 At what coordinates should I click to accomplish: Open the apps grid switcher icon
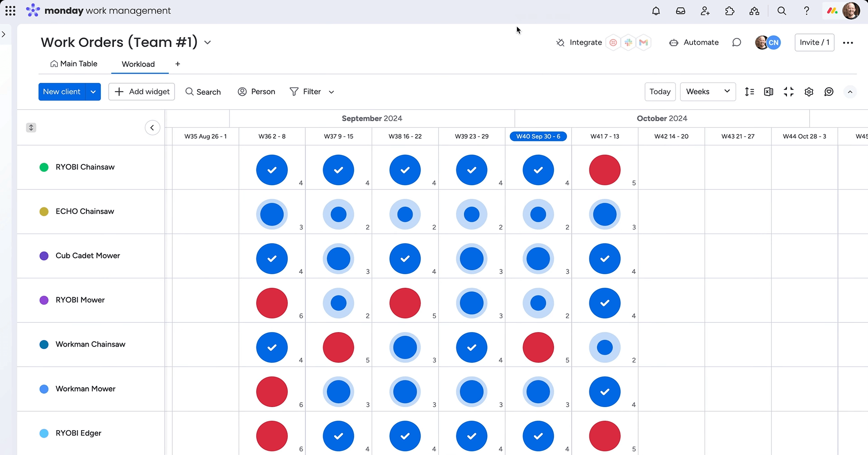10,11
